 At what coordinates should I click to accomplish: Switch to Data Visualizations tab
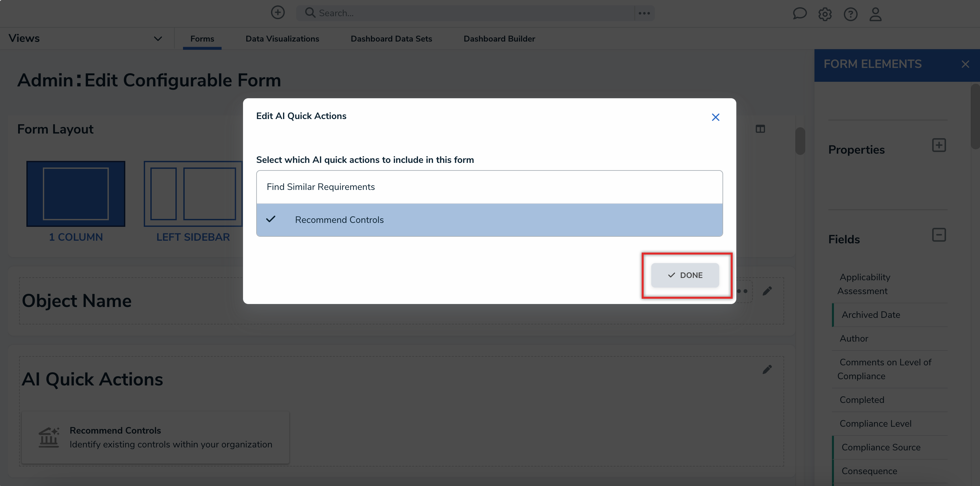coord(282,39)
